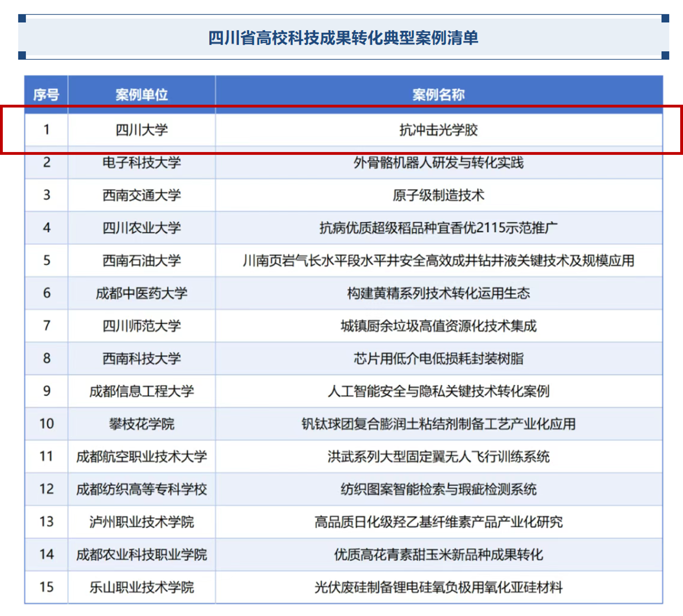The width and height of the screenshot is (683, 616).
Task: Select the 抗冲击光学胶 case name cell
Action: tap(438, 130)
